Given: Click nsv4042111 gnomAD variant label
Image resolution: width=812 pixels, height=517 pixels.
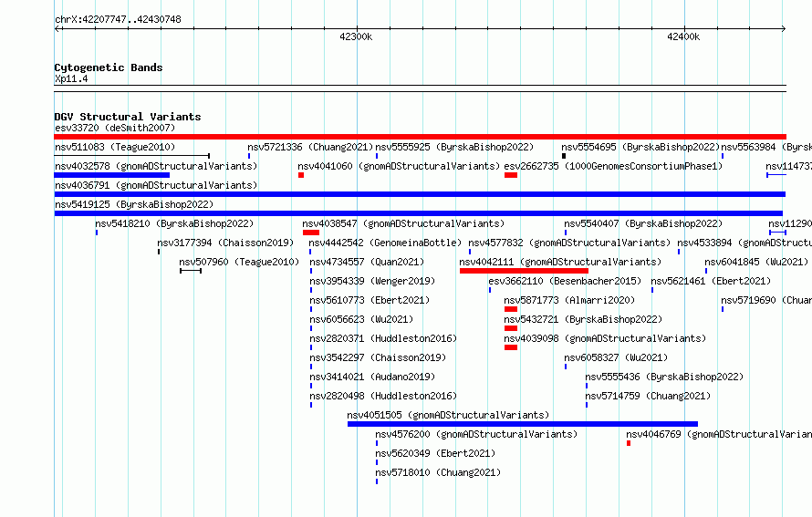Looking at the screenshot, I should [x=560, y=262].
